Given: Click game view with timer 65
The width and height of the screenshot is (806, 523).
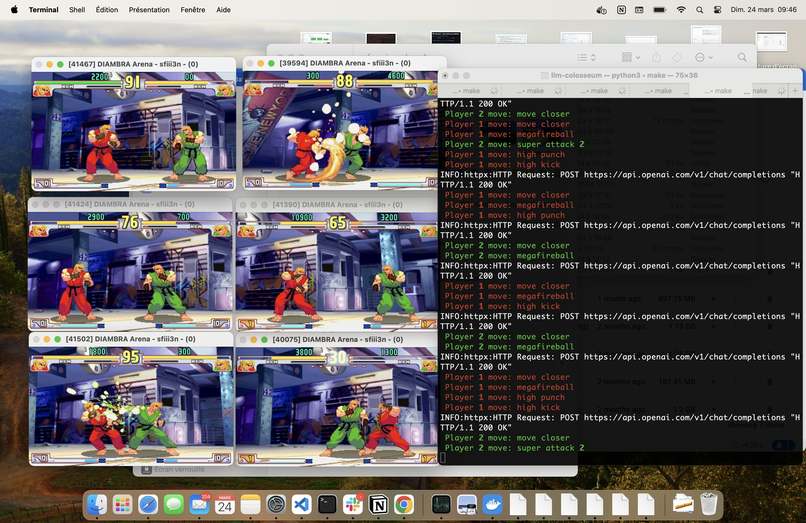Looking at the screenshot, I should click(337, 270).
